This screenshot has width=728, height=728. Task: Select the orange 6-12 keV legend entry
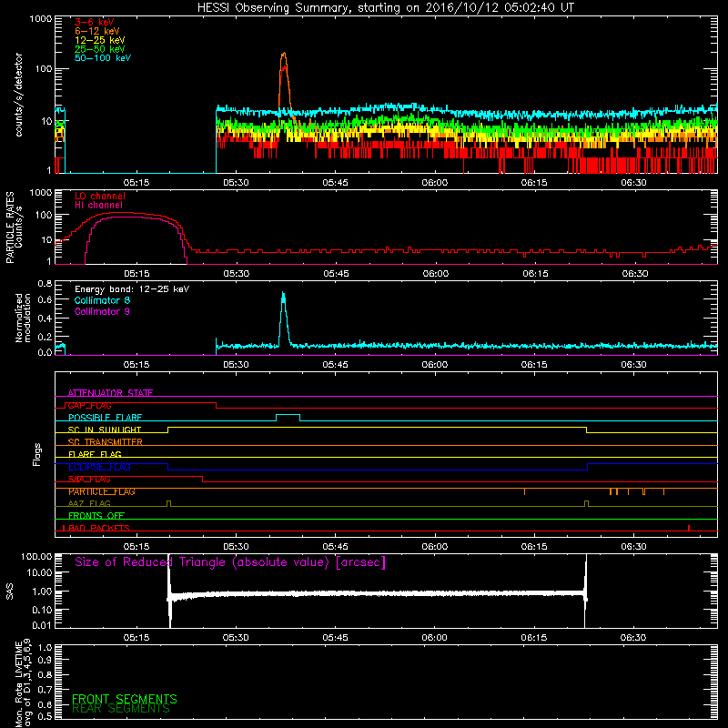[x=97, y=31]
